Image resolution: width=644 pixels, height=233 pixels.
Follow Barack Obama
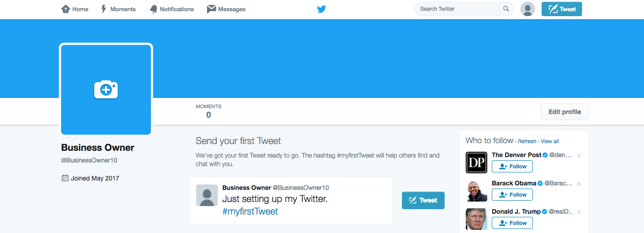pyautogui.click(x=512, y=195)
